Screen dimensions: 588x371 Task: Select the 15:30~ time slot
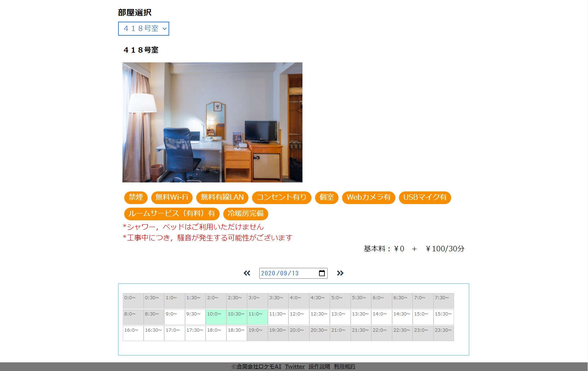pyautogui.click(x=444, y=317)
